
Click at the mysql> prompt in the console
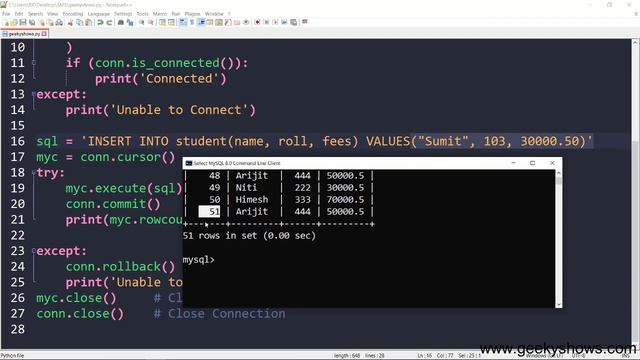pos(199,260)
